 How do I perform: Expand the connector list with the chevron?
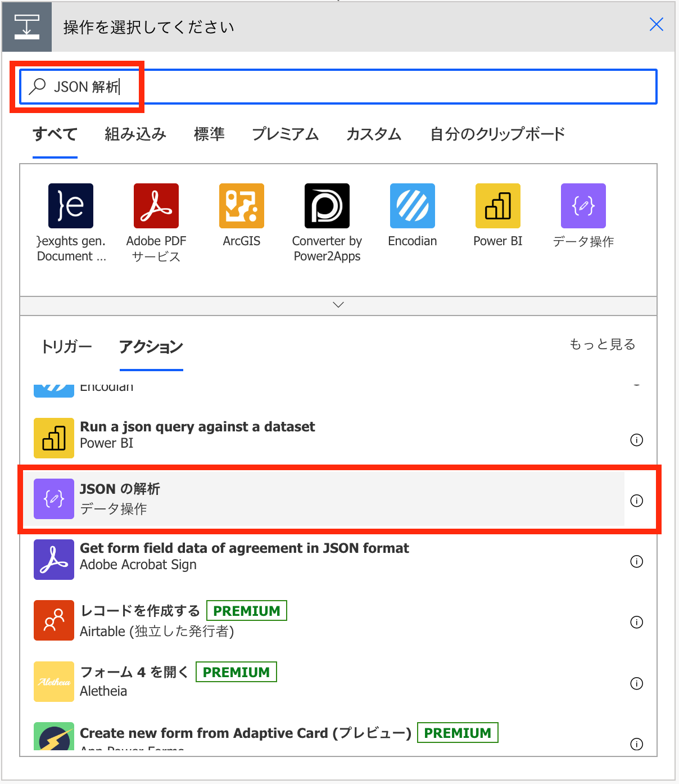click(x=338, y=305)
